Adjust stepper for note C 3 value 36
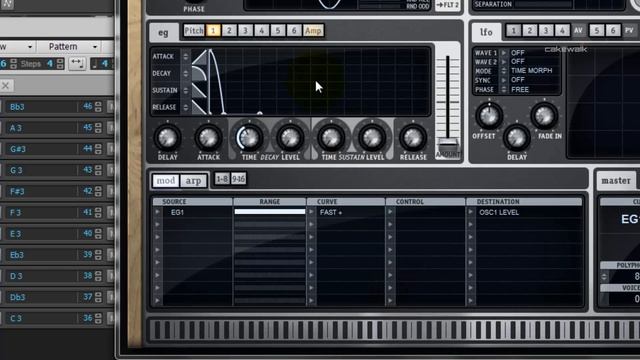Viewport: 640px width, 360px height. (x=98, y=318)
